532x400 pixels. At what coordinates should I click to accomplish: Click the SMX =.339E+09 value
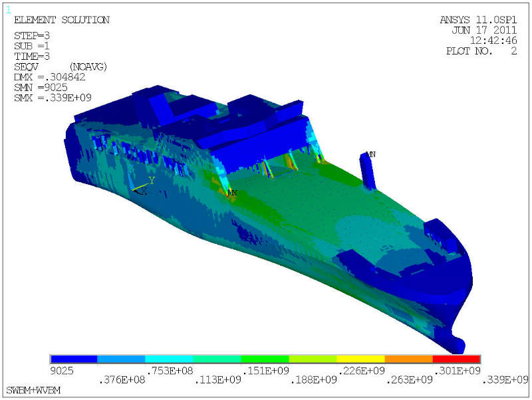click(53, 98)
